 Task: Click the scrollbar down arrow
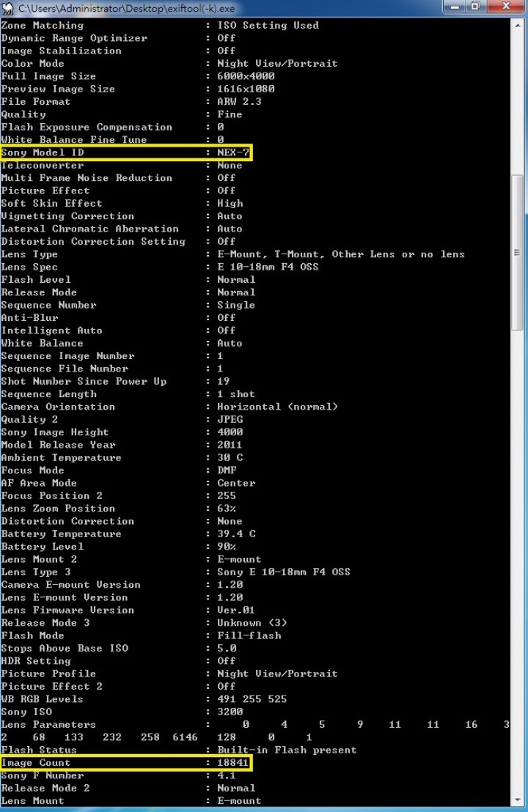point(517,800)
